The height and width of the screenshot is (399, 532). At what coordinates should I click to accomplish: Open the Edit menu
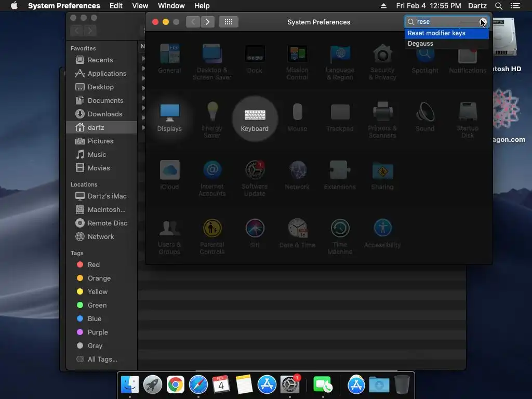point(116,6)
